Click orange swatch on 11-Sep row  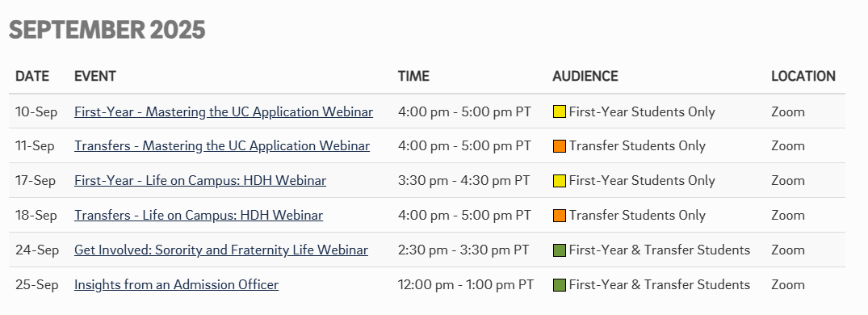click(x=559, y=146)
